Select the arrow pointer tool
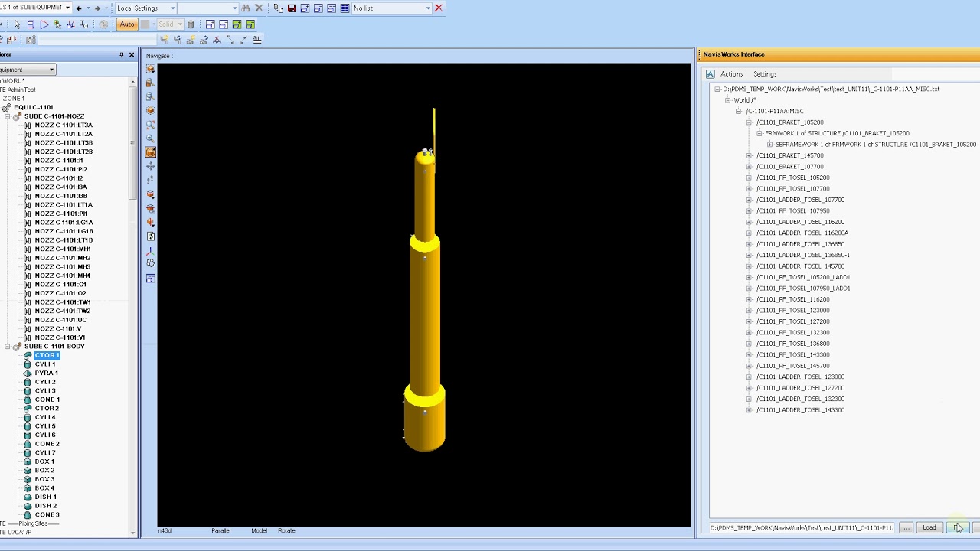The image size is (980, 551). (17, 24)
